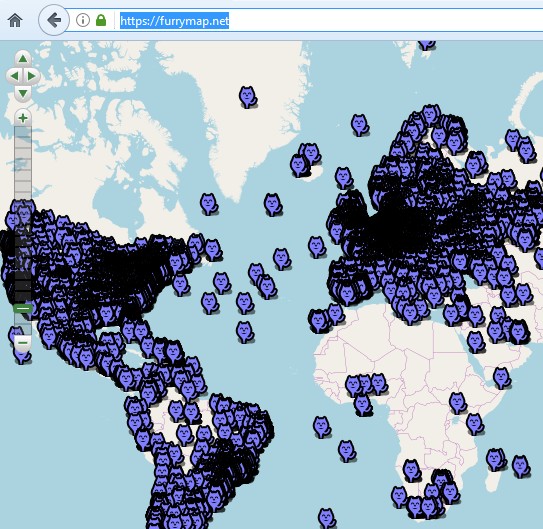The width and height of the screenshot is (543, 529).
Task: Click the marker near Svalbard at top
Action: pos(427,45)
